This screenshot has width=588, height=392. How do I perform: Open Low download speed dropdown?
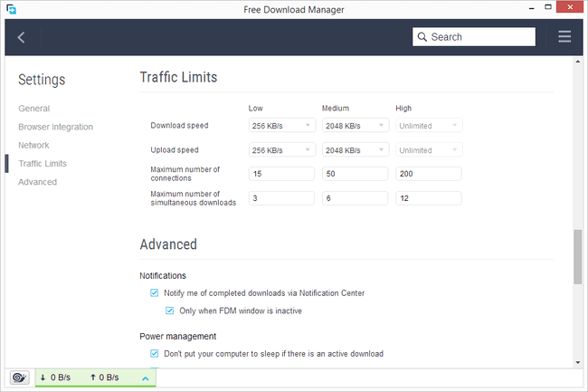(x=282, y=125)
